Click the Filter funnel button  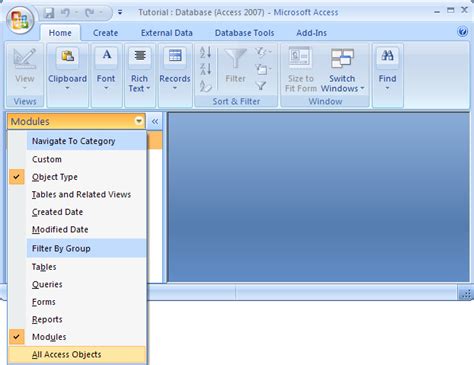235,66
